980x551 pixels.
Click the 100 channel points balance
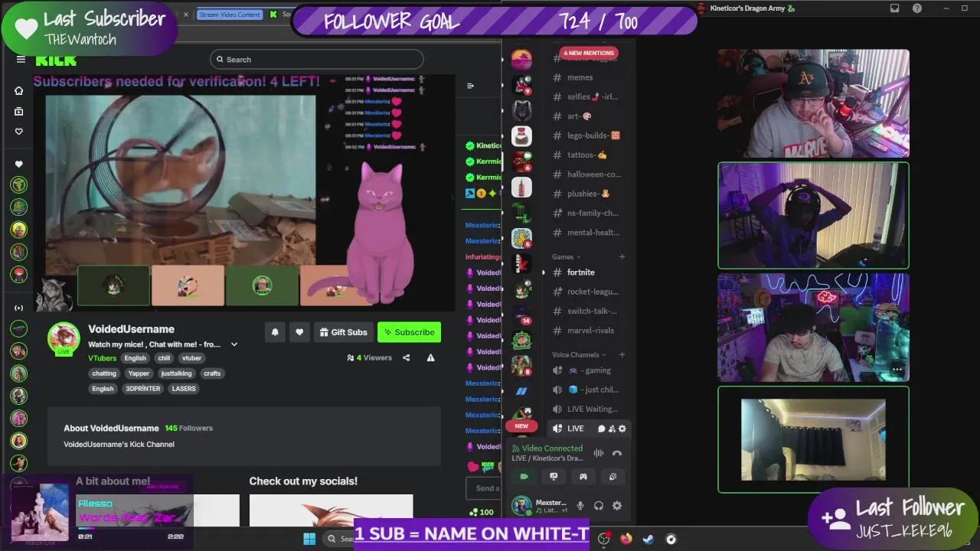pos(482,512)
